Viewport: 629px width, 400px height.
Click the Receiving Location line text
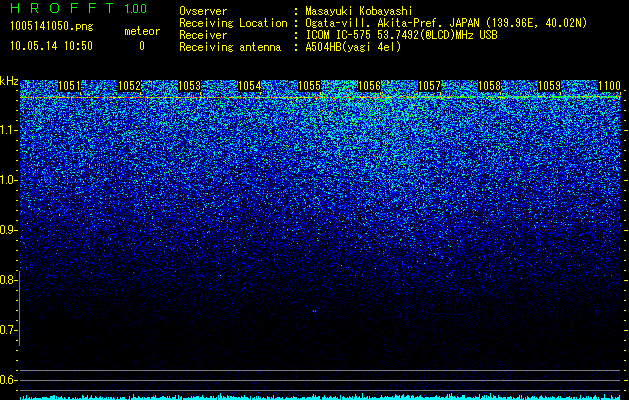445,23
